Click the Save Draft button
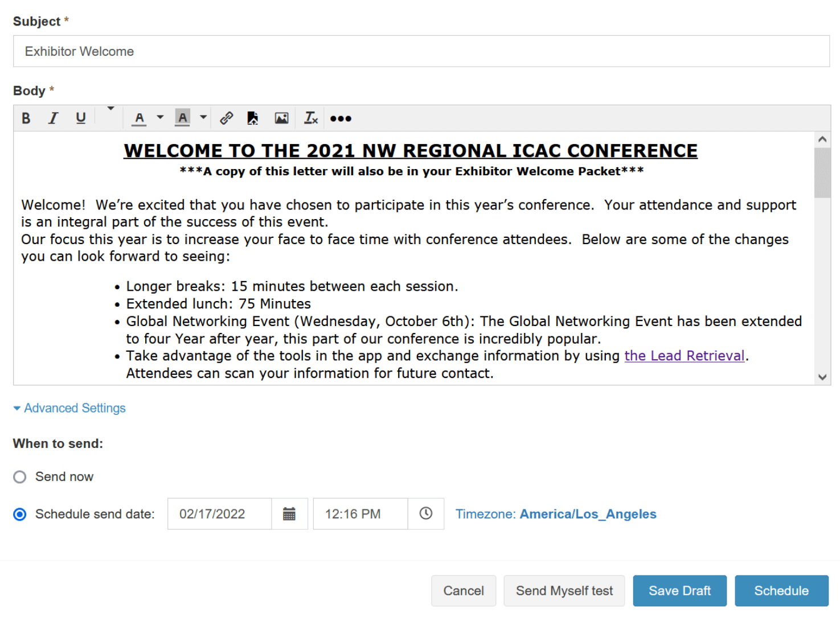840x626 pixels. pos(679,591)
